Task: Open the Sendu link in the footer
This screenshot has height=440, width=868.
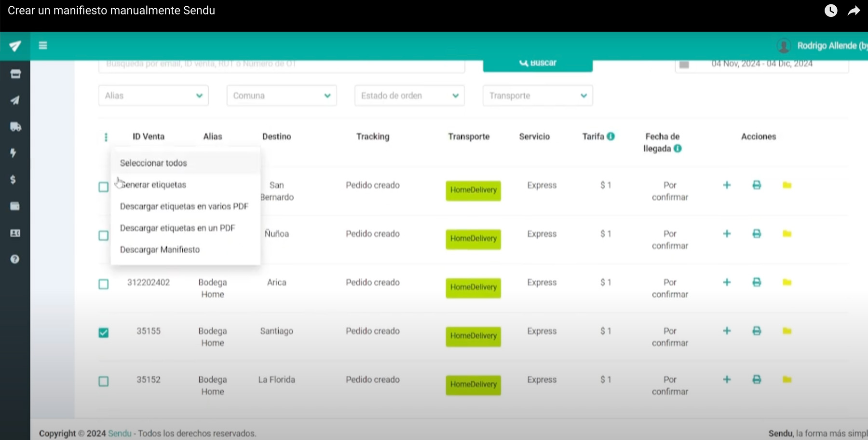Action: point(120,433)
